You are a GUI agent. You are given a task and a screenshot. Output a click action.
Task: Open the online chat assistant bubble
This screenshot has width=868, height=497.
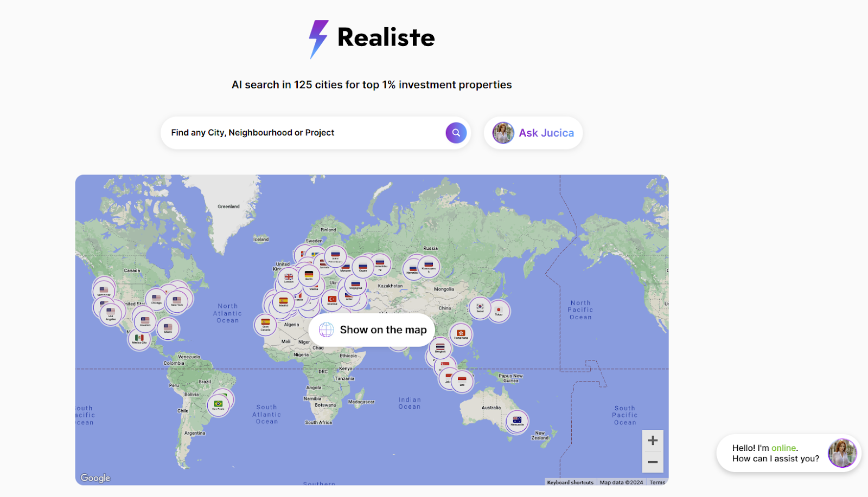789,453
